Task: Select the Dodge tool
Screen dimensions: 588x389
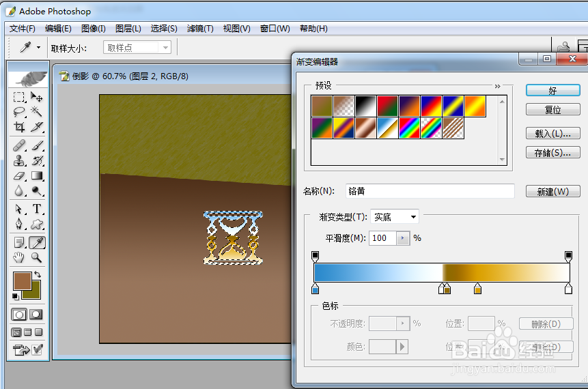Action: click(37, 191)
